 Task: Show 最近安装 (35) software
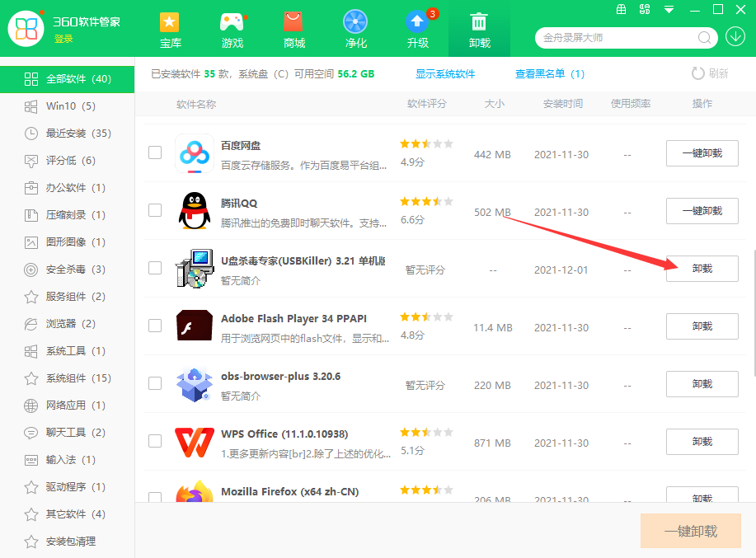pos(67,134)
